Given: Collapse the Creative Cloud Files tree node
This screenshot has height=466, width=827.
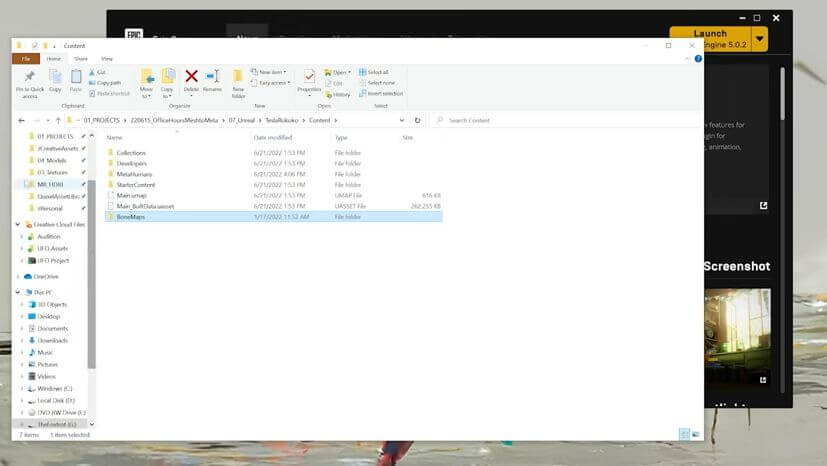Looking at the screenshot, I should pyautogui.click(x=17, y=225).
